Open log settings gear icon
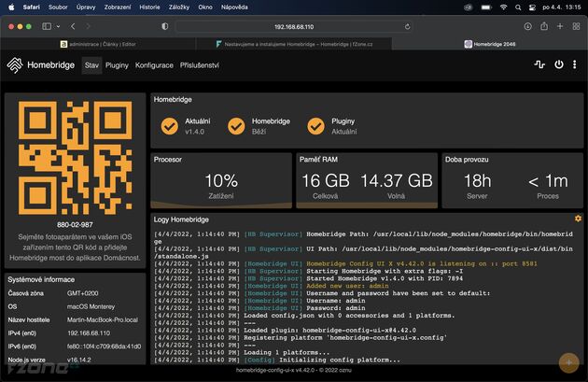588x382 pixels. tap(578, 219)
